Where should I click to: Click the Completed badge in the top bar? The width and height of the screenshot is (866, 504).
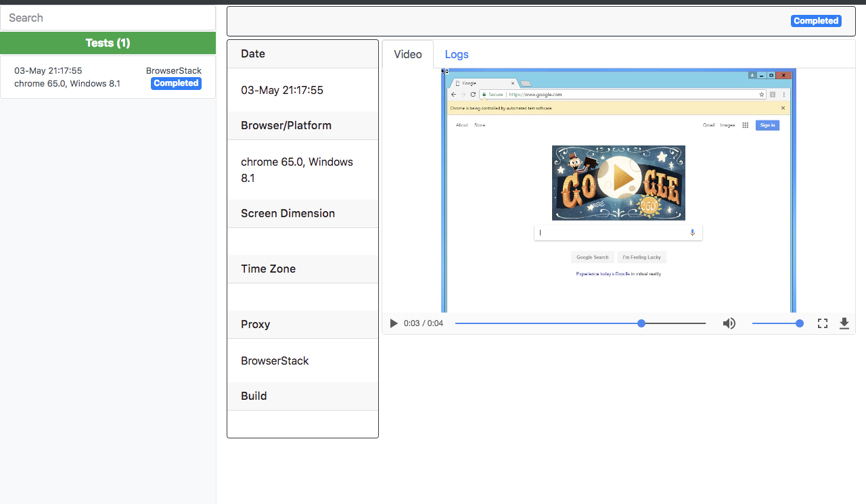click(815, 21)
